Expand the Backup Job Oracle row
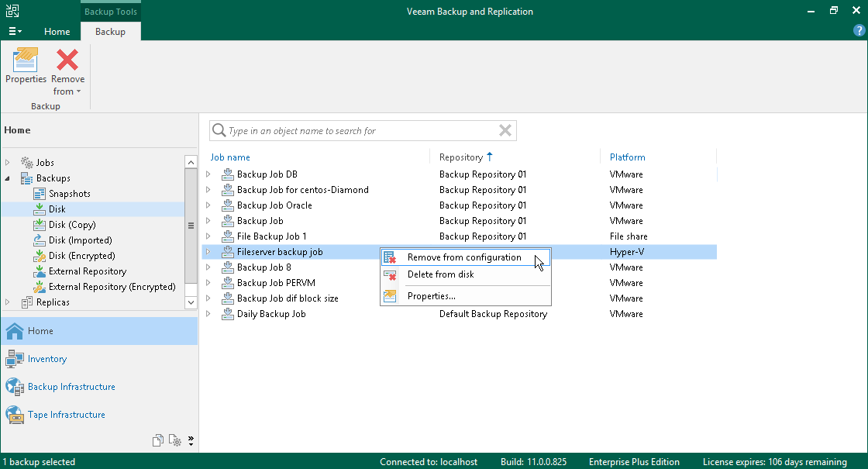 [x=208, y=205]
